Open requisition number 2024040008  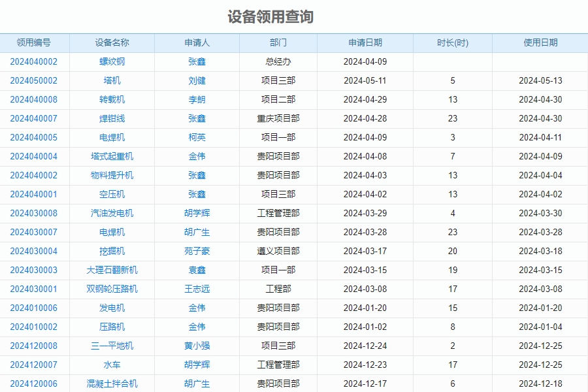(x=34, y=99)
